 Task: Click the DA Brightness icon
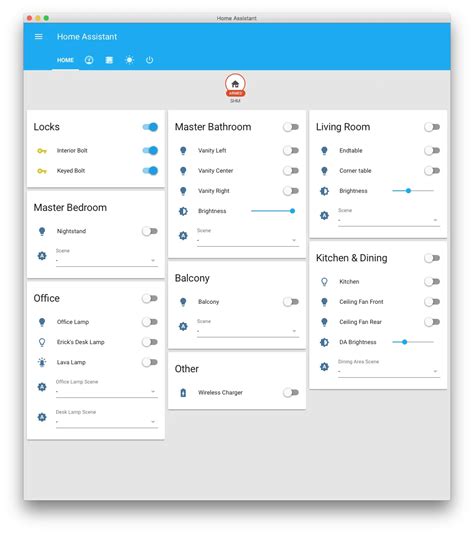tap(324, 342)
